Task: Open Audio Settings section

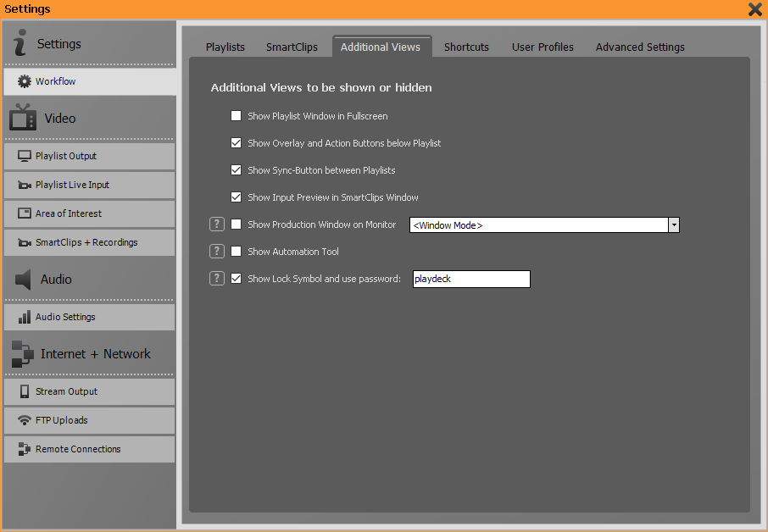Action: click(x=90, y=317)
